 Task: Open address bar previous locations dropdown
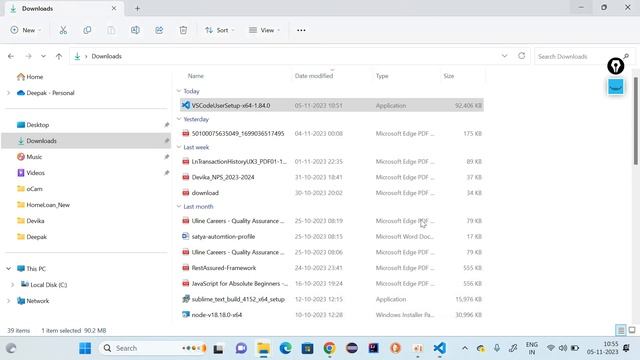(504, 56)
